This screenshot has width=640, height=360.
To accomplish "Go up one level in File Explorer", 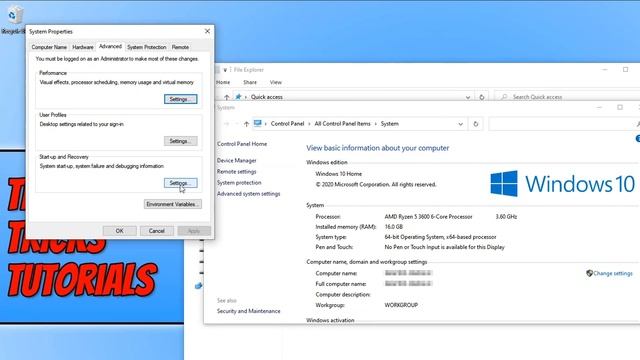I will point(227,97).
